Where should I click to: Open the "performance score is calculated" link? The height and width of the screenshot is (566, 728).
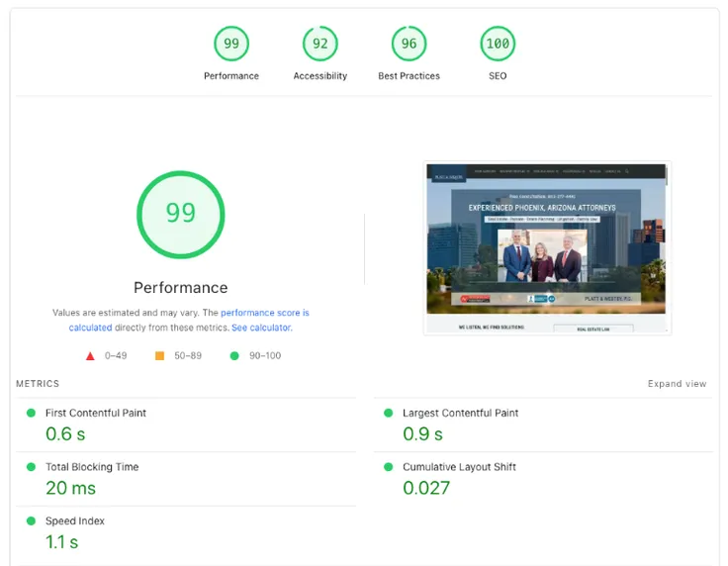[264, 313]
